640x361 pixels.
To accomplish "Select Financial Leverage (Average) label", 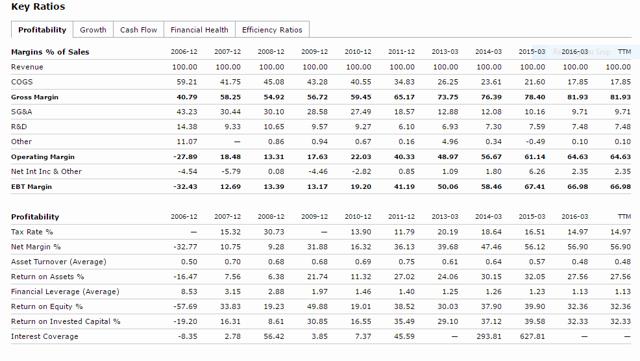I will tap(65, 292).
